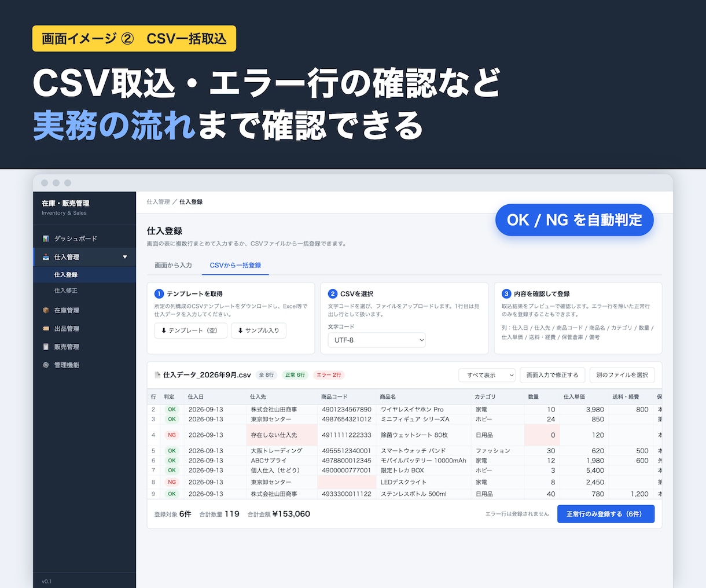Click the 存在しない仕入先 error cell
Viewport: 706px width, 588px height.
[x=282, y=435]
